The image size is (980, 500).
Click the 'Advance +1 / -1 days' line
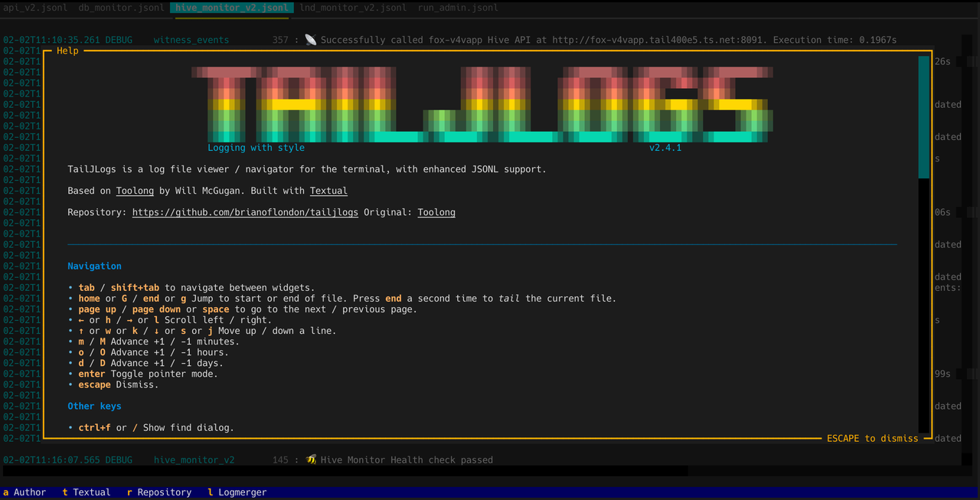point(145,363)
